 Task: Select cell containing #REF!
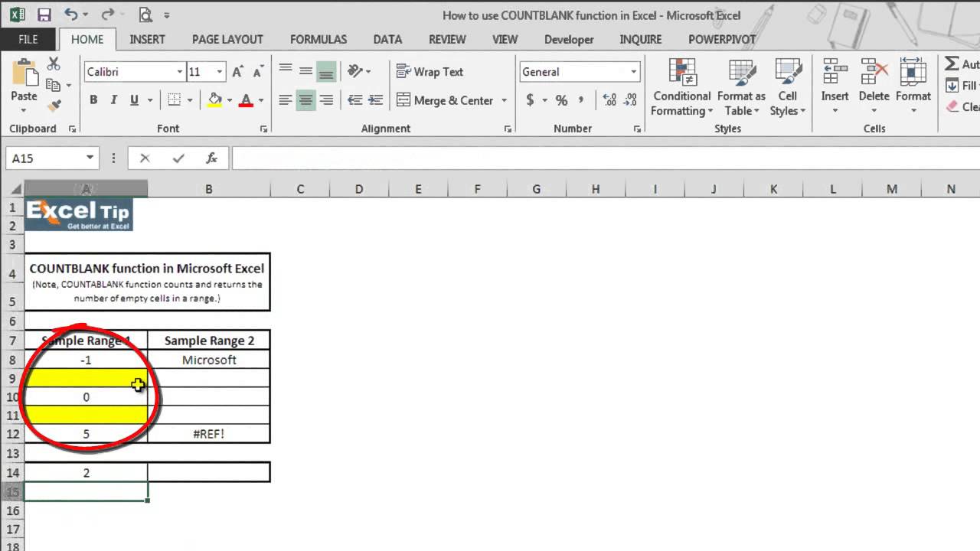pyautogui.click(x=209, y=434)
